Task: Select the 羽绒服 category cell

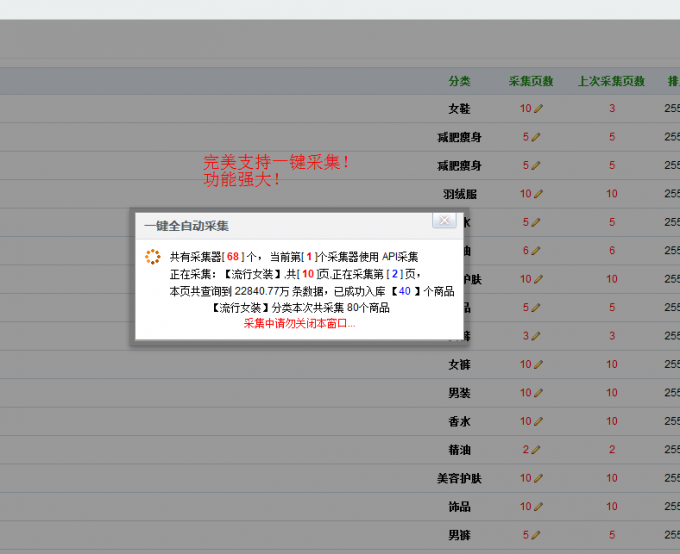Action: (460, 194)
